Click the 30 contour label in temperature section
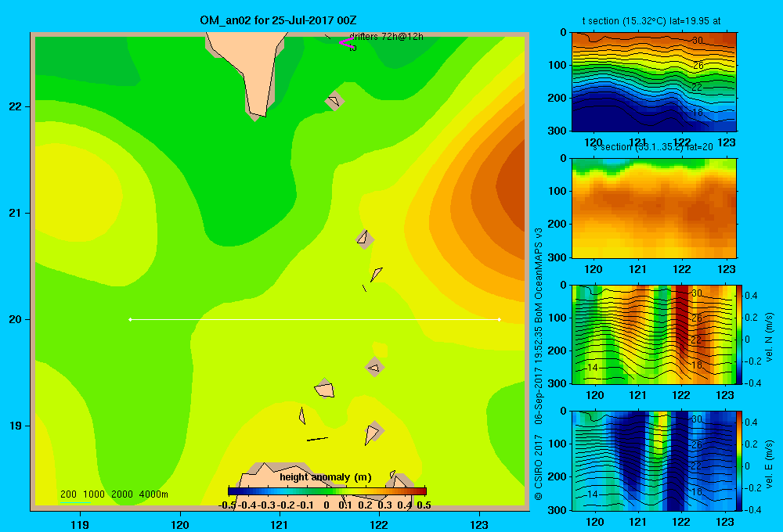This screenshot has height=532, width=783. [698, 41]
